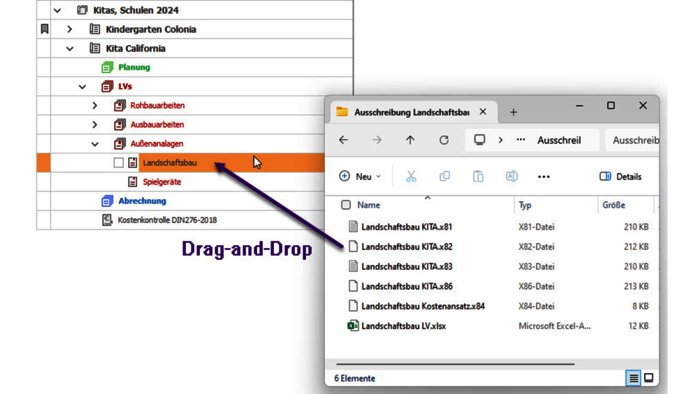Image resolution: width=700 pixels, height=394 pixels.
Task: Select the Ausbauarbeiten label
Action: 157,124
